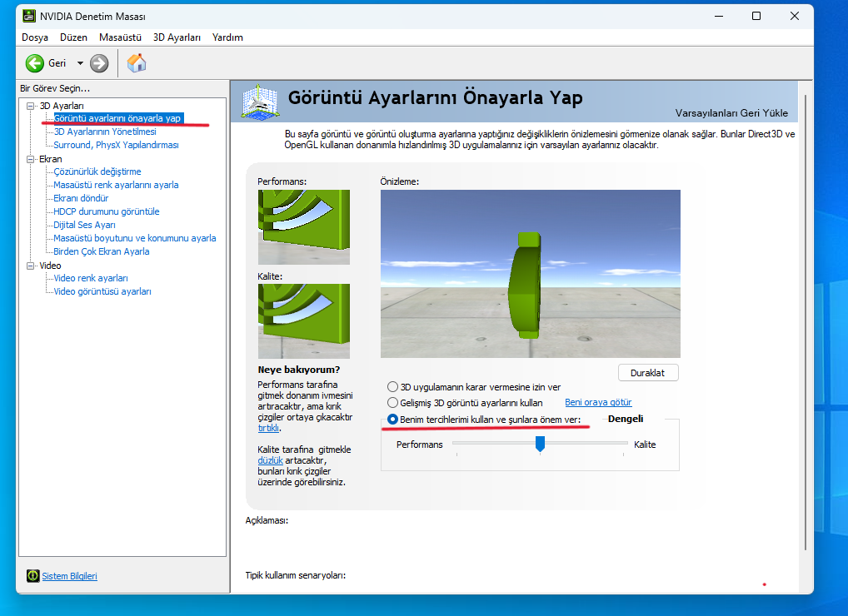Image resolution: width=848 pixels, height=616 pixels.
Task: Open the 3D Ayarları menu
Action: pos(177,37)
